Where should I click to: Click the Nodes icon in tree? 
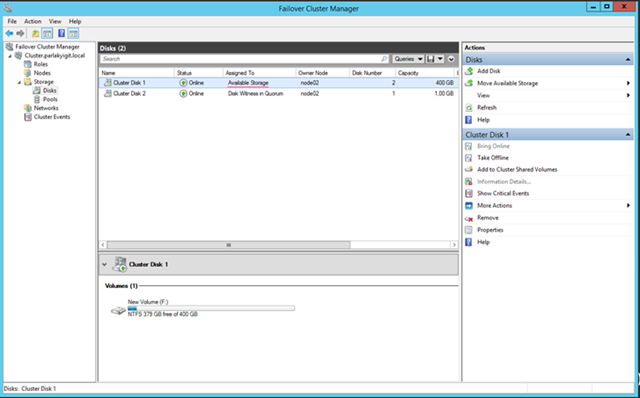tap(27, 73)
